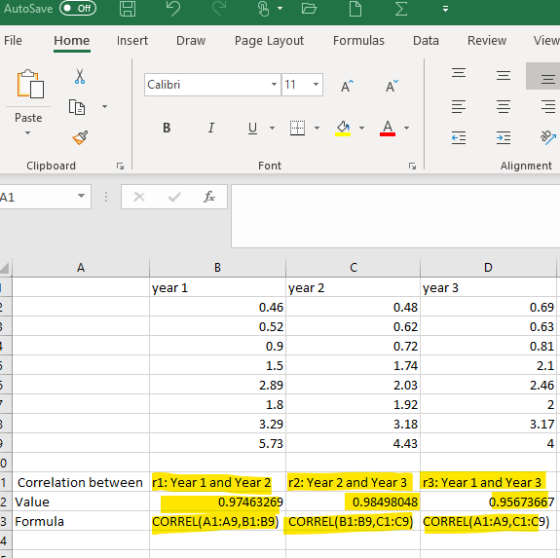Select the Format Painter brush
This screenshot has height=558, width=560.
click(80, 138)
